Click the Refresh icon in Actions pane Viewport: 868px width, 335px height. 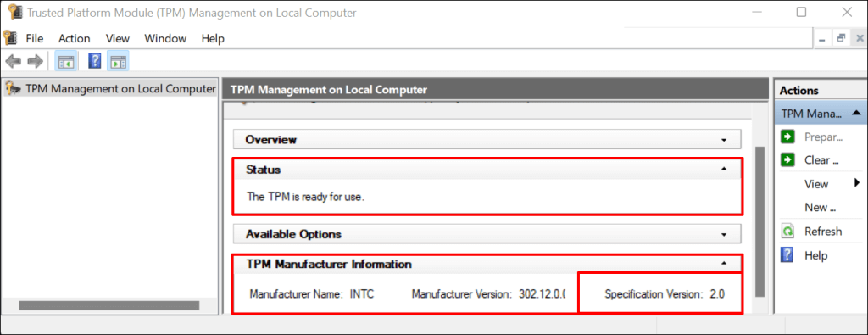[787, 232]
